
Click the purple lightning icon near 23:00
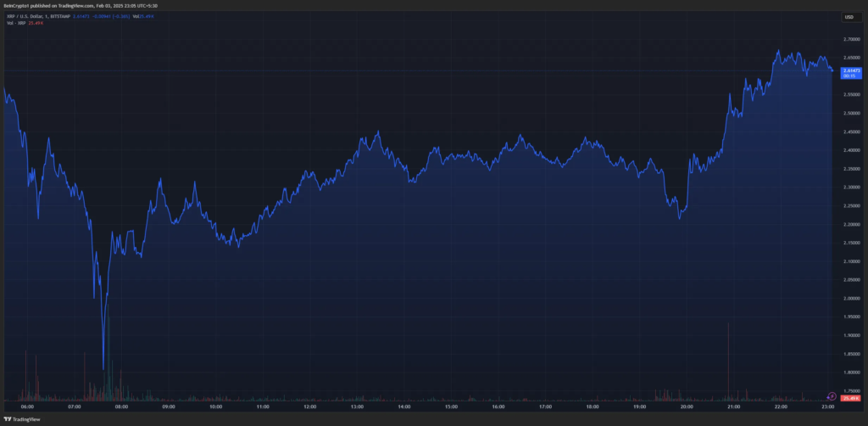[832, 396]
